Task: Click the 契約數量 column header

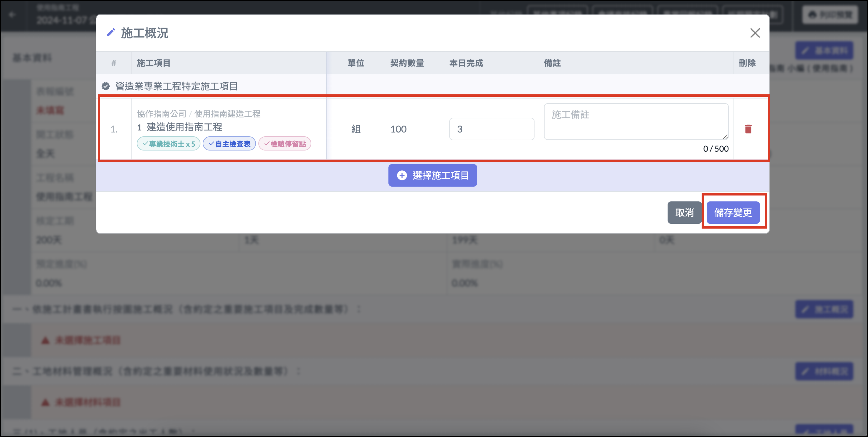Action: [x=407, y=63]
